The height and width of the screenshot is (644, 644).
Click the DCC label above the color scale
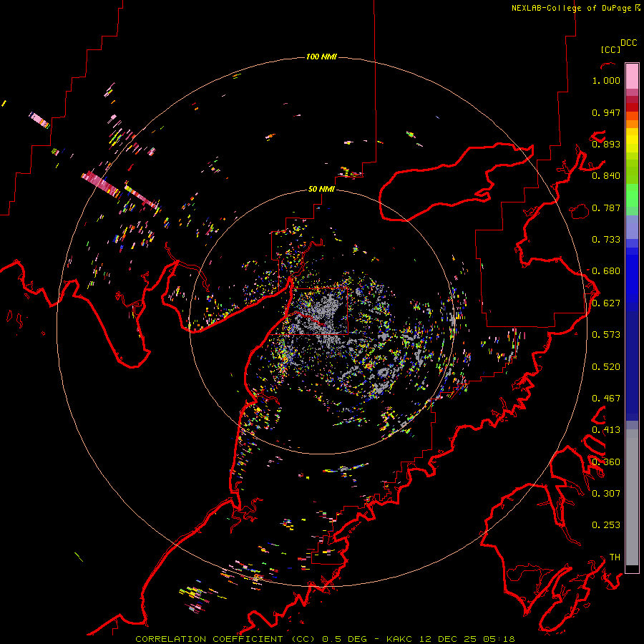(628, 43)
